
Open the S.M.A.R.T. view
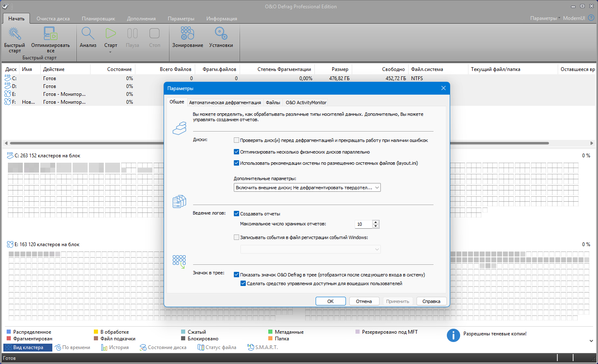tap(263, 347)
